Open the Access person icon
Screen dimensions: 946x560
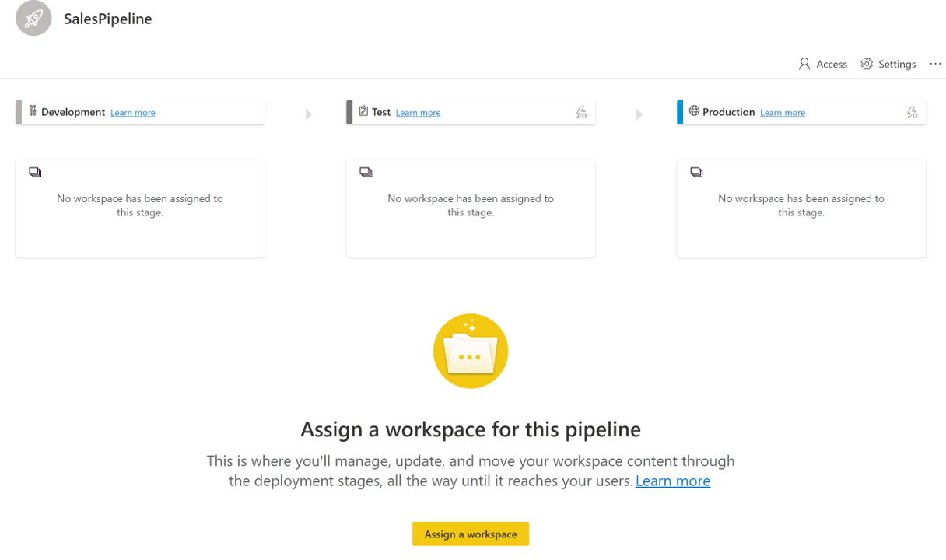point(804,64)
